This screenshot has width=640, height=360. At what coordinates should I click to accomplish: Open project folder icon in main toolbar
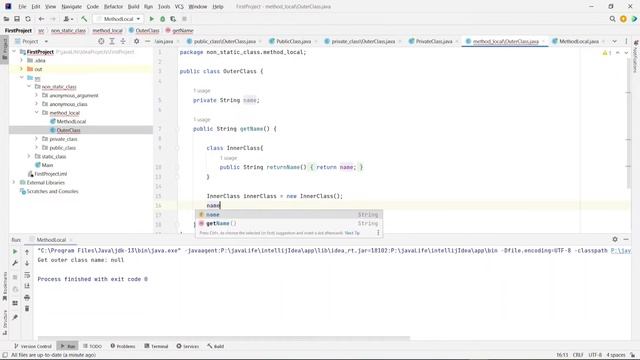click(x=6, y=19)
